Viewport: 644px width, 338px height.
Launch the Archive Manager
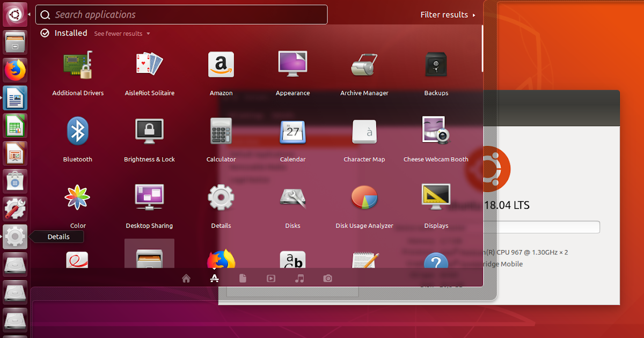click(x=364, y=64)
